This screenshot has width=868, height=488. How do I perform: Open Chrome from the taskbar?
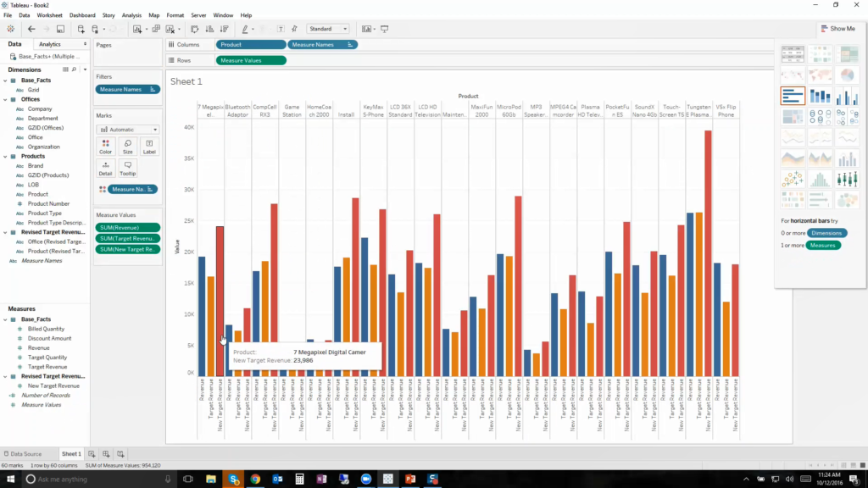click(x=255, y=480)
